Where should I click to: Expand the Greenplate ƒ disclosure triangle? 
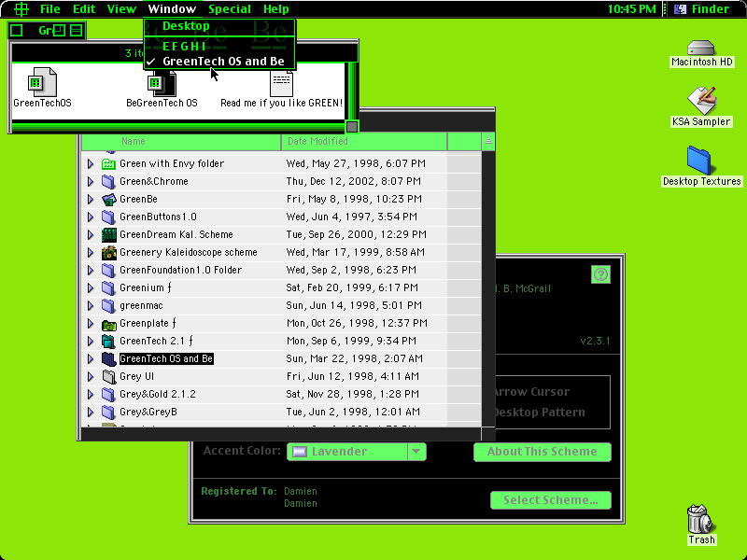click(x=91, y=323)
